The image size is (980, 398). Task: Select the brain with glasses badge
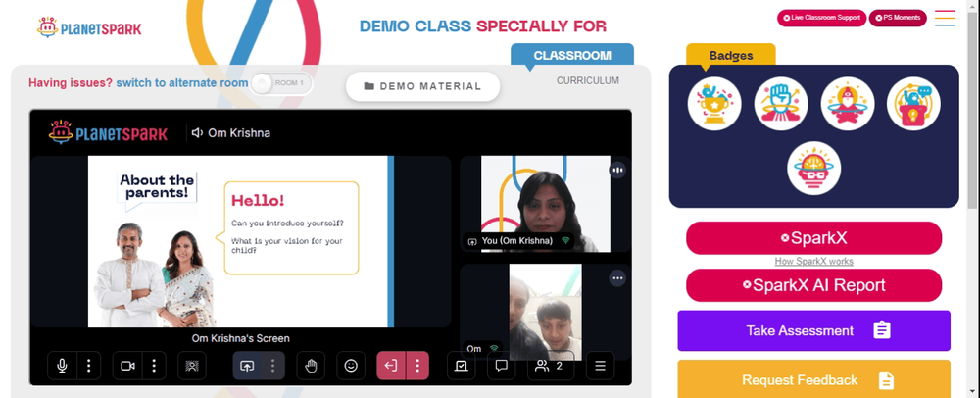point(813,168)
